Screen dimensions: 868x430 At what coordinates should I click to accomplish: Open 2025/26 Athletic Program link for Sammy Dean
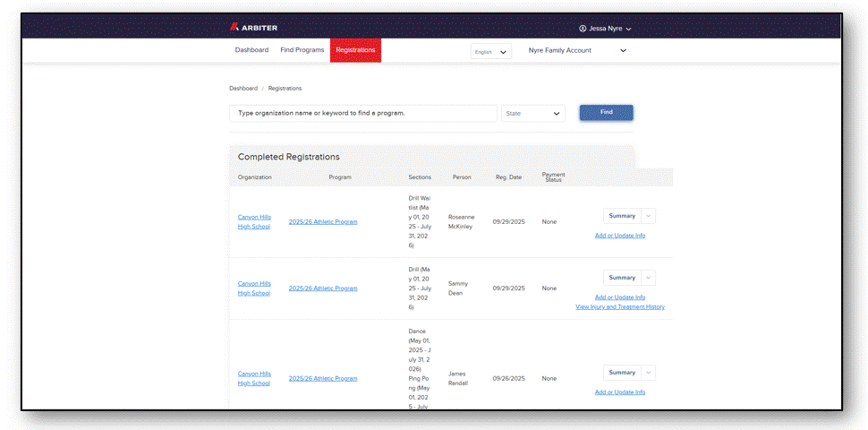pyautogui.click(x=323, y=288)
